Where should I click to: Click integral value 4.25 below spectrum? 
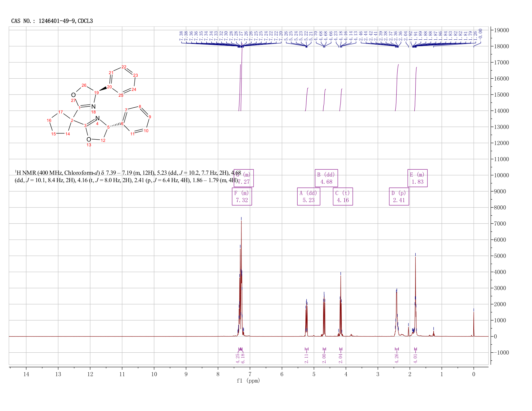pyautogui.click(x=238, y=358)
